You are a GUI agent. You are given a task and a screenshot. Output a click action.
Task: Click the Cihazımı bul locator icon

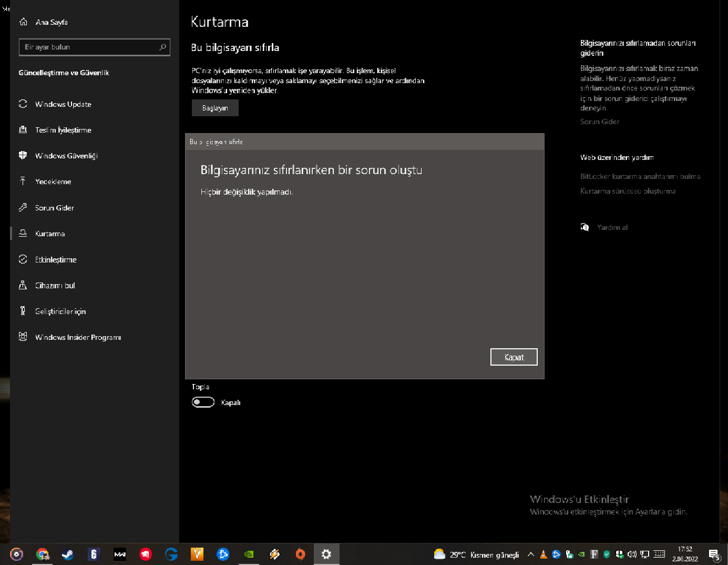point(23,285)
